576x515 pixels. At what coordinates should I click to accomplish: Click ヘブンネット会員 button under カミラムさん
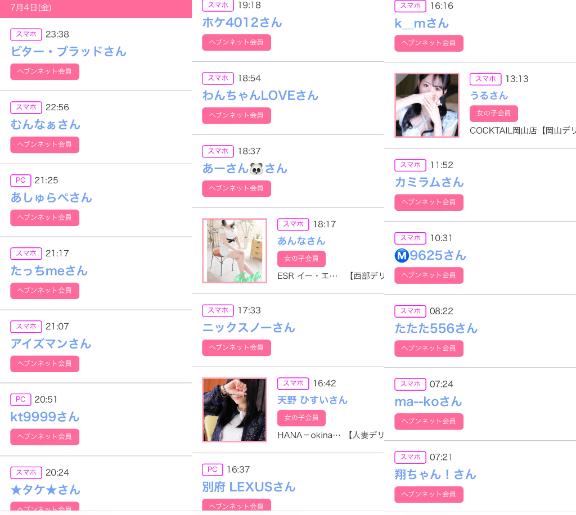(429, 202)
